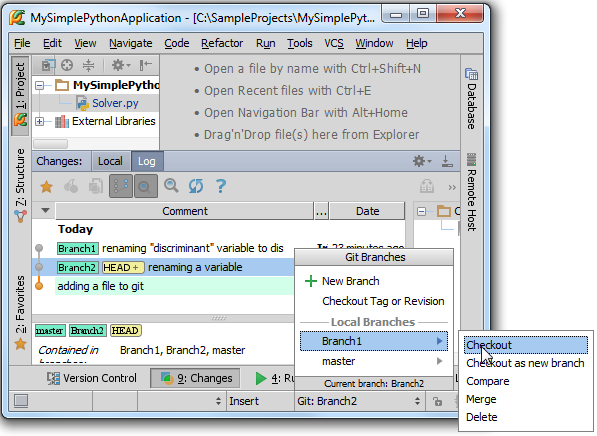Open the VCS menu

[x=334, y=43]
